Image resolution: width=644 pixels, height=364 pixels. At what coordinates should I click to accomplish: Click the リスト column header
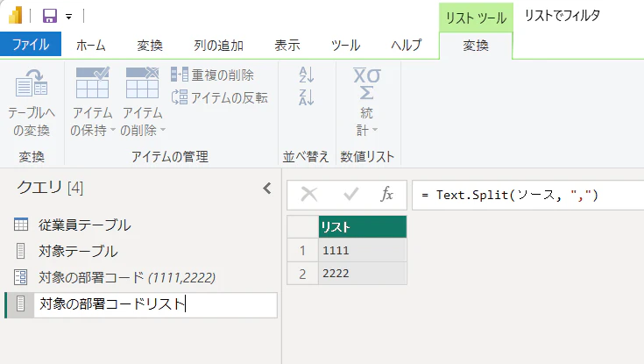[363, 227]
